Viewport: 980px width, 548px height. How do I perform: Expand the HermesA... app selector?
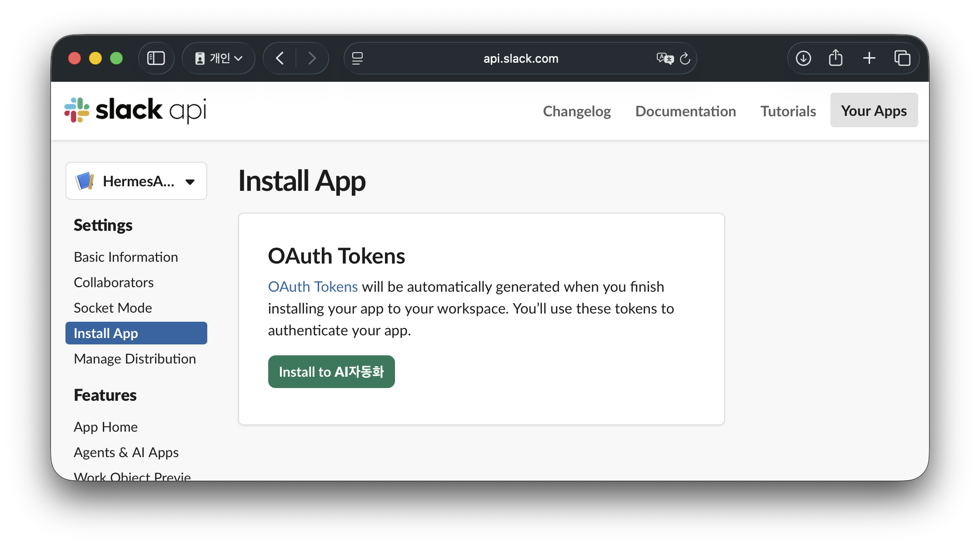[x=136, y=181]
